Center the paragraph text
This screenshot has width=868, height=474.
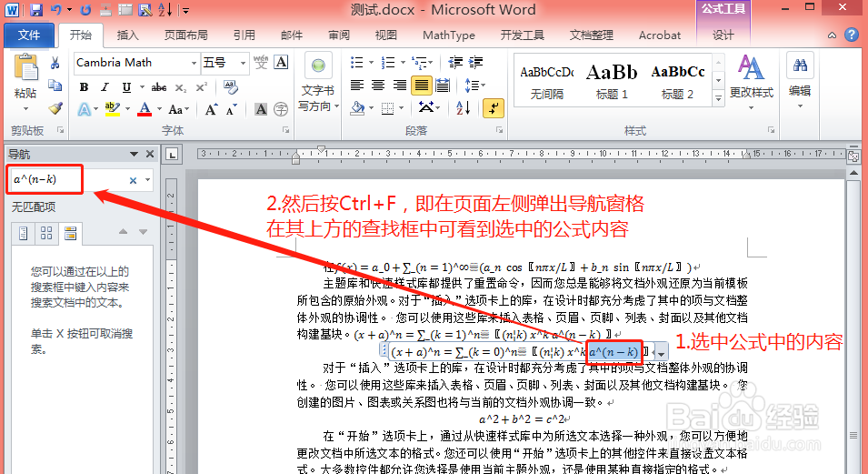coord(379,85)
